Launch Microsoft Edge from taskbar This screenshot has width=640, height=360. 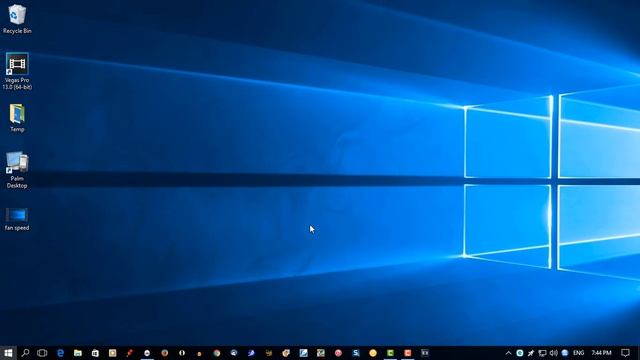coord(60,353)
